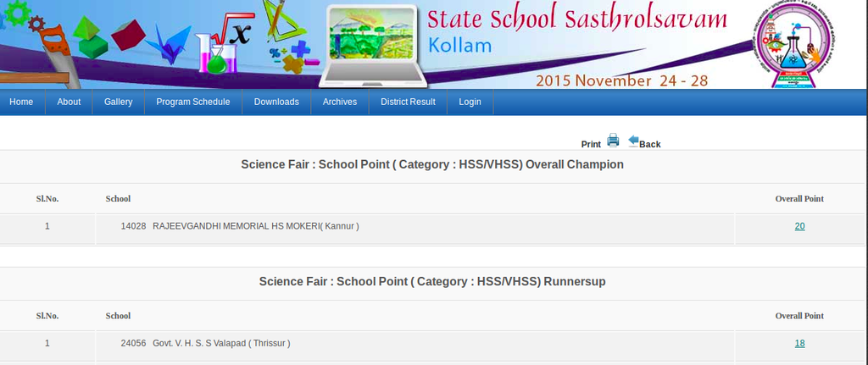Click the green gear graphic in the banner
Image resolution: width=868 pixels, height=365 pixels.
coord(17,12)
